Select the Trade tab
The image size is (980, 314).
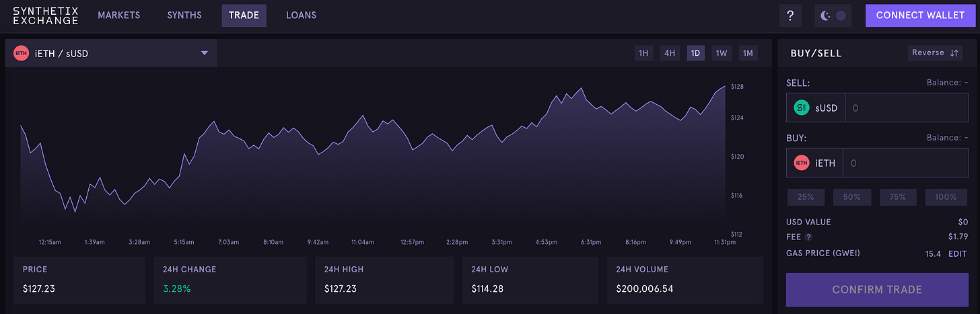click(x=244, y=15)
